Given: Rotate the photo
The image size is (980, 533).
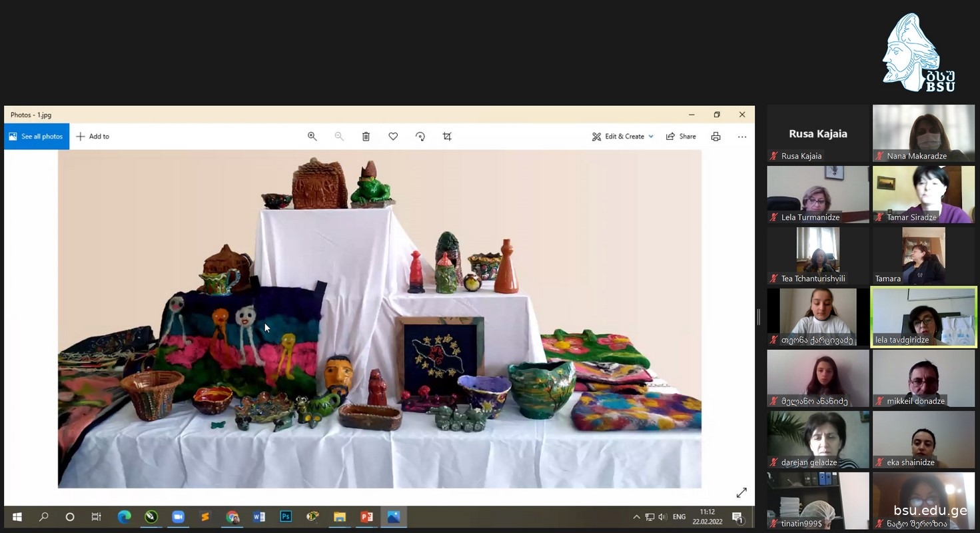Looking at the screenshot, I should tap(420, 137).
